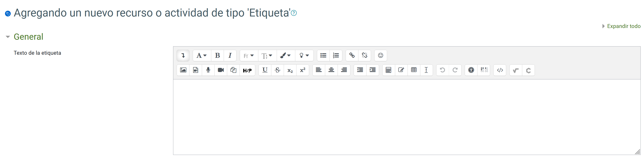
Task: Toggle bold formatting
Action: coord(217,55)
